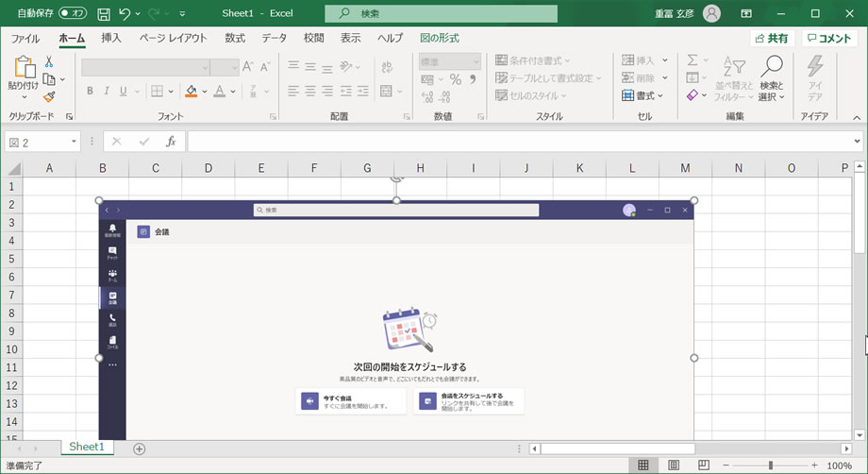Screen dimensions: 868x474
Task: Switch to the ページ レイアウト tab
Action: 173,38
